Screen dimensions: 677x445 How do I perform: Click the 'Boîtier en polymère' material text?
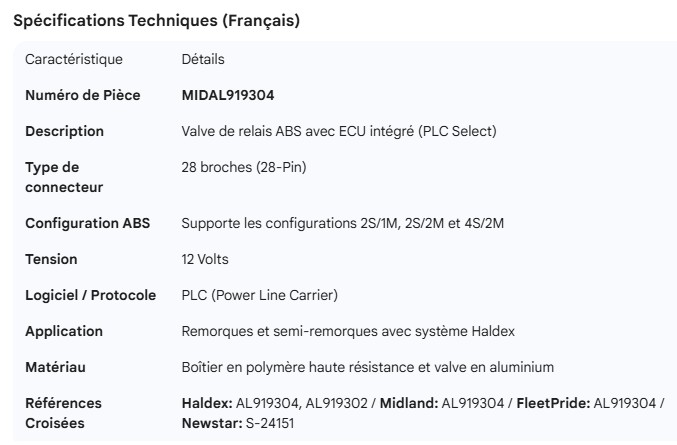click(367, 367)
